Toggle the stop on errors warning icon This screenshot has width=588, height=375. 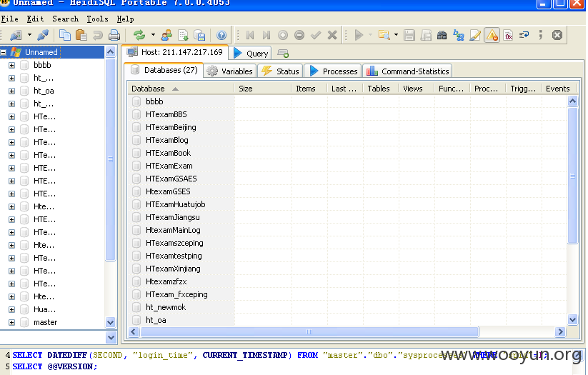click(492, 35)
